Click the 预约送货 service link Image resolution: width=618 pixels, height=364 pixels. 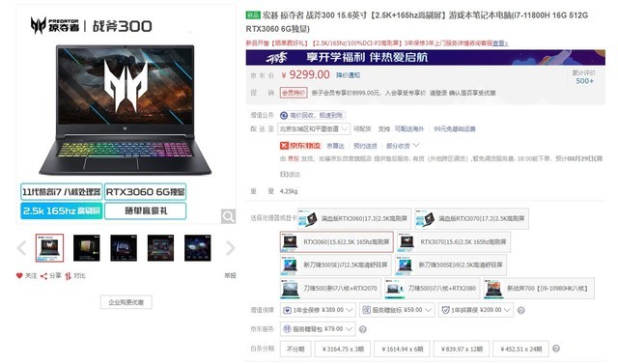point(365,146)
